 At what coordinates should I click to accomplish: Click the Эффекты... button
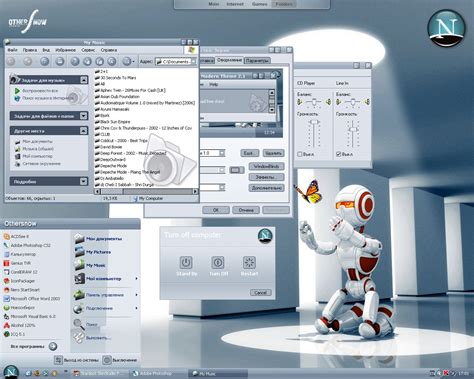point(266,177)
